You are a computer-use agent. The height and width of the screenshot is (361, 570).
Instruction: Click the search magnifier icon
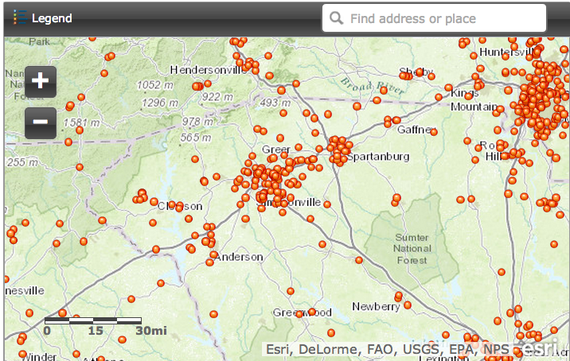336,18
